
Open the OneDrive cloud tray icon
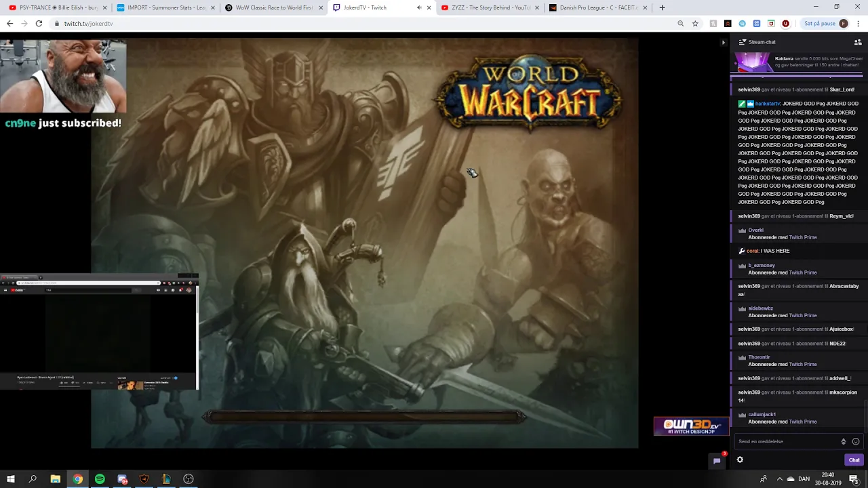tap(791, 479)
